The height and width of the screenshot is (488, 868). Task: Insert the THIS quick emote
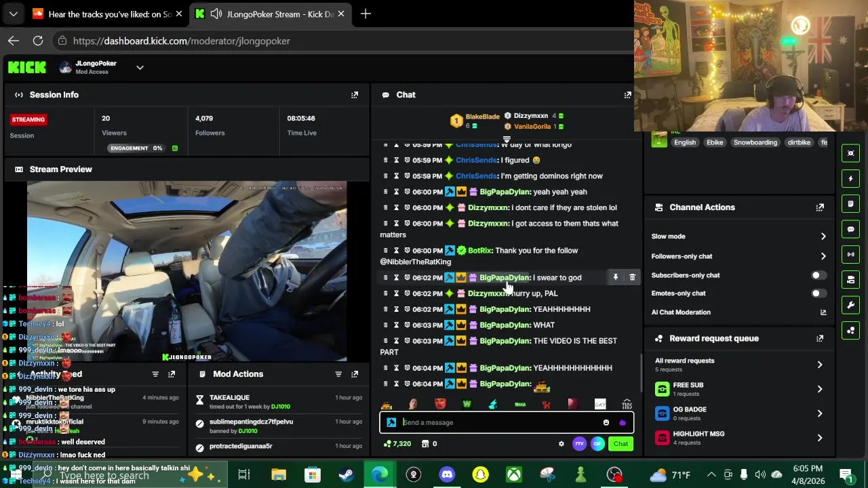tap(627, 405)
